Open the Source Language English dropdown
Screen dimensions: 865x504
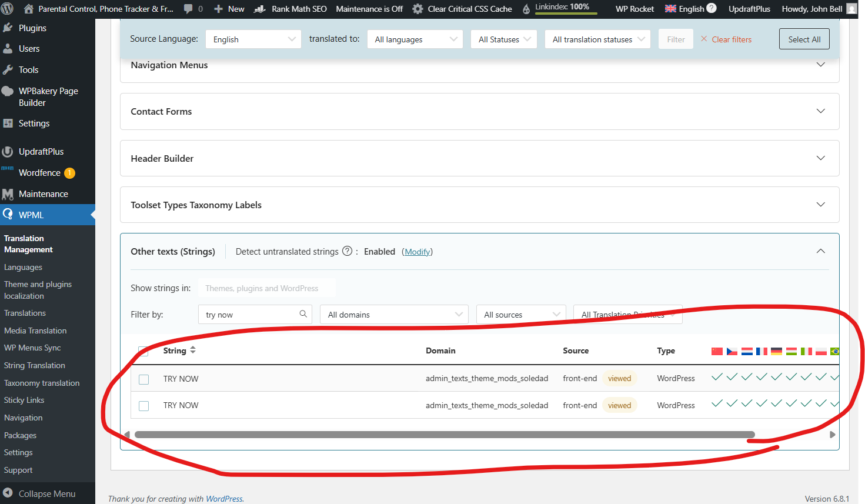tap(253, 39)
